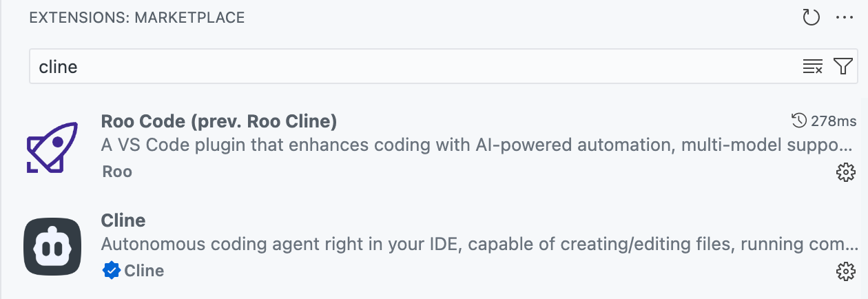
Task: Click the 278ms activation time label
Action: click(x=834, y=122)
